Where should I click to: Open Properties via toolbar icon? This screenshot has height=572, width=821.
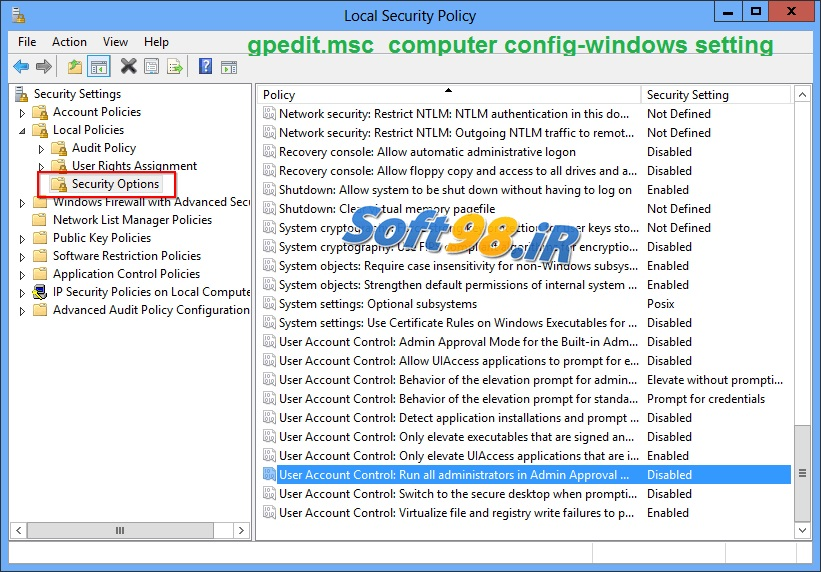(152, 67)
